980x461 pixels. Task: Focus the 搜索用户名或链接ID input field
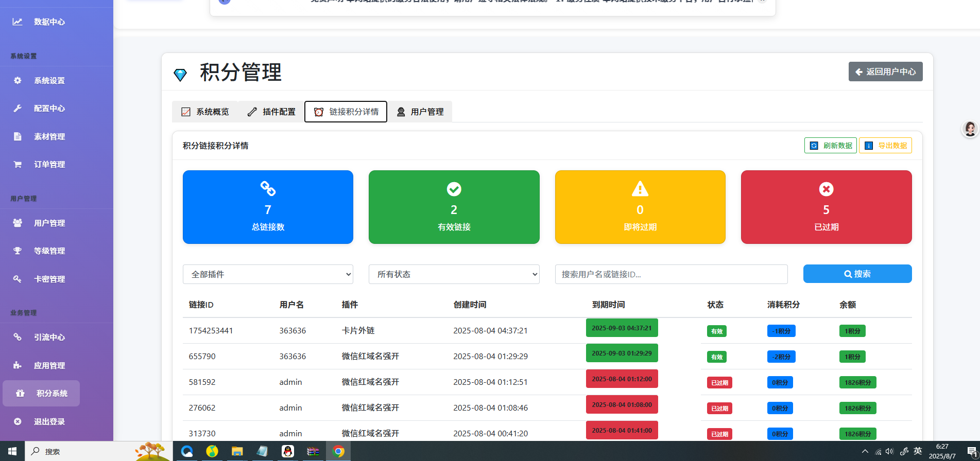672,274
